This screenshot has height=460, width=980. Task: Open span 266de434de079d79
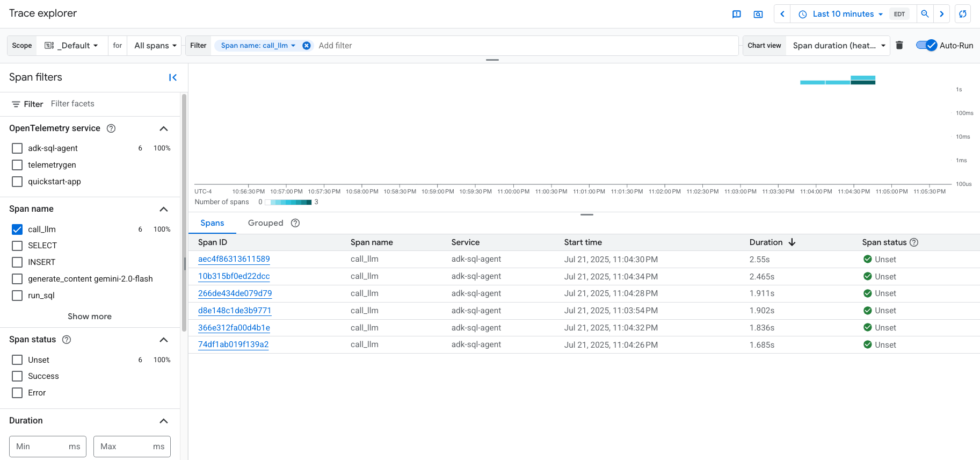[235, 293]
